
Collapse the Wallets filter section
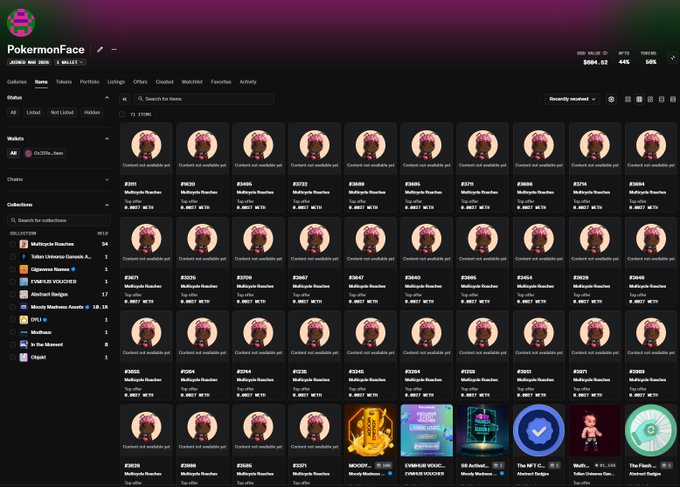click(x=107, y=139)
